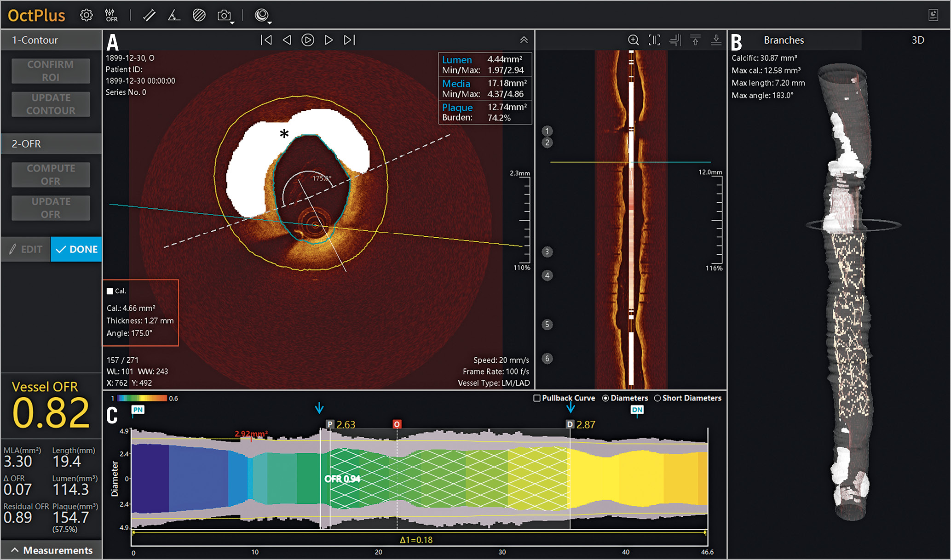Switch to the Branches tab

(784, 40)
